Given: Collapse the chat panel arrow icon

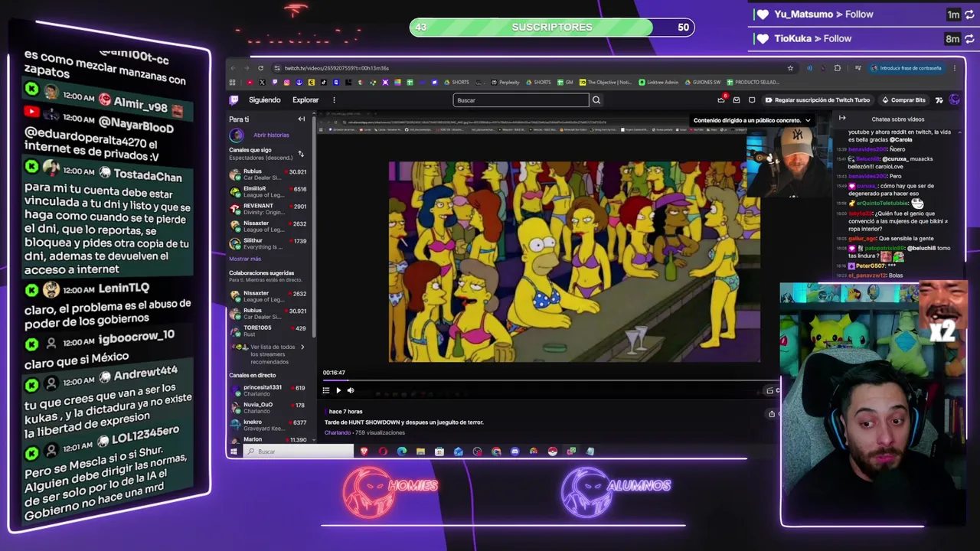Looking at the screenshot, I should 842,119.
